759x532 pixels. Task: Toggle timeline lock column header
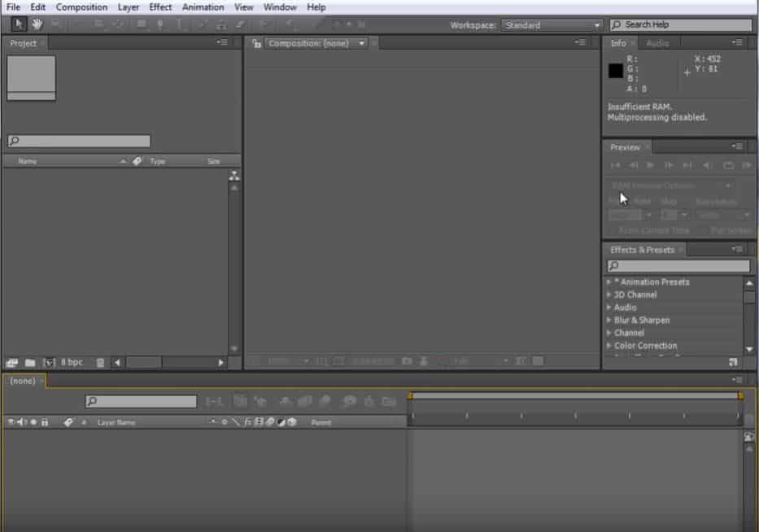point(45,422)
